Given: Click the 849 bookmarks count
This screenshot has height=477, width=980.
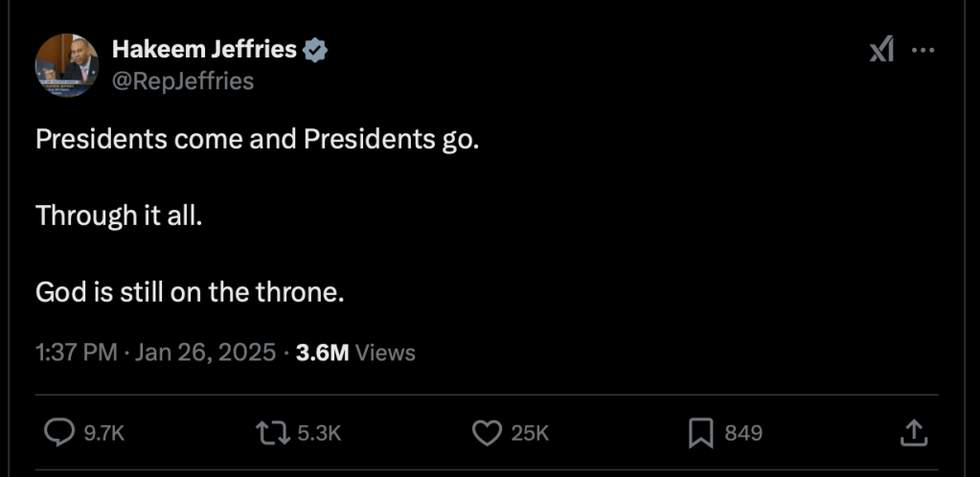Looking at the screenshot, I should 743,434.
